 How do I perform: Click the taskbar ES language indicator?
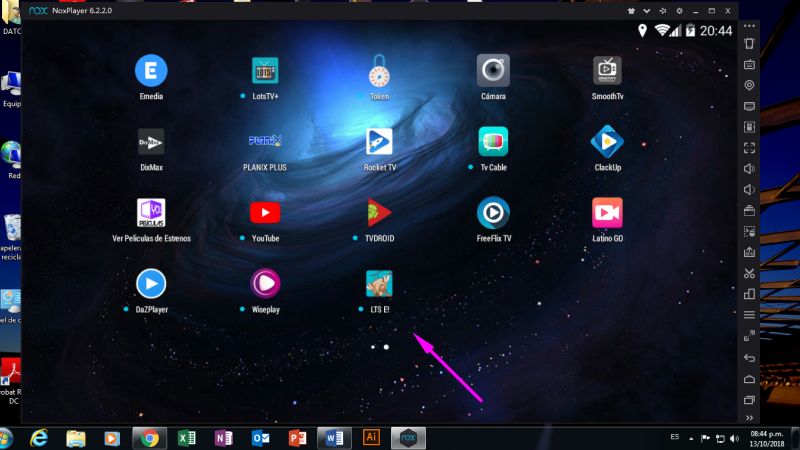click(674, 437)
